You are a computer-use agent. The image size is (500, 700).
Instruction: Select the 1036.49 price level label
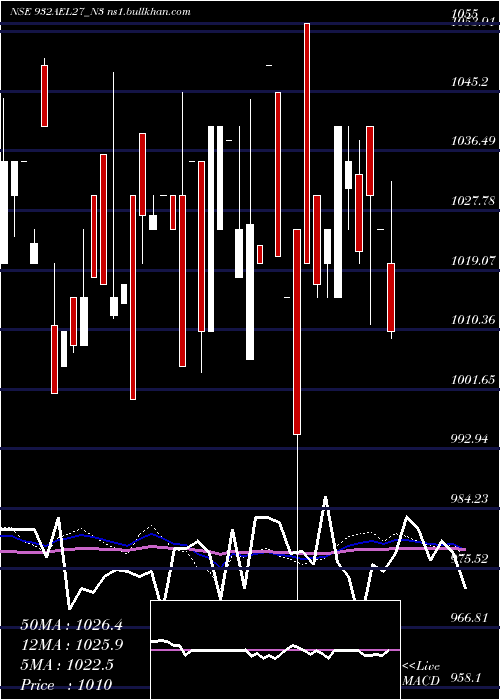(473, 141)
